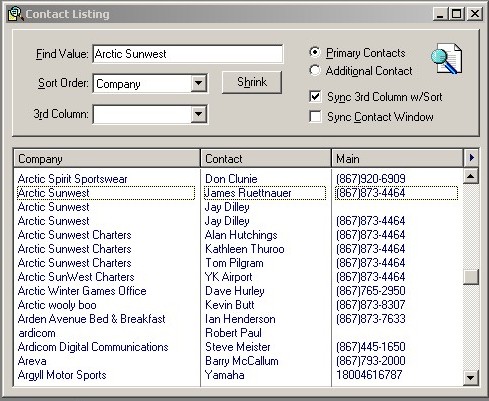Close the Contact Listing window
This screenshot has width=489, height=401.
475,14
